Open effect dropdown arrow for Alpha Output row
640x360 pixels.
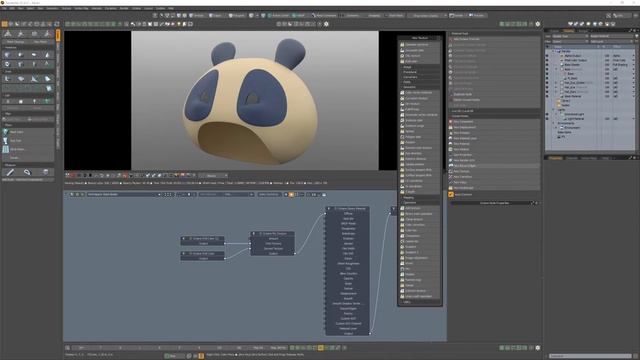tap(633, 56)
